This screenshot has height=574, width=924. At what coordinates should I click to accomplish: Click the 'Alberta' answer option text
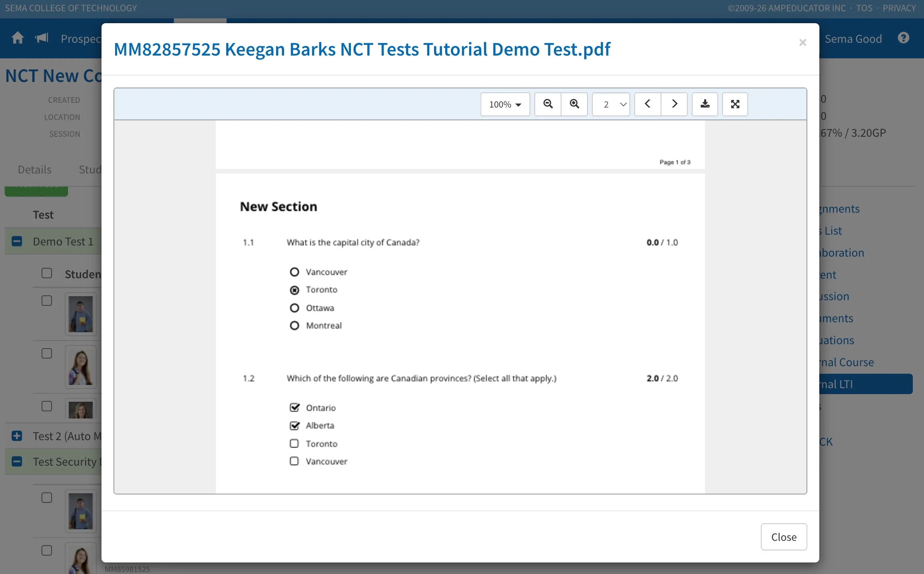[x=320, y=426]
